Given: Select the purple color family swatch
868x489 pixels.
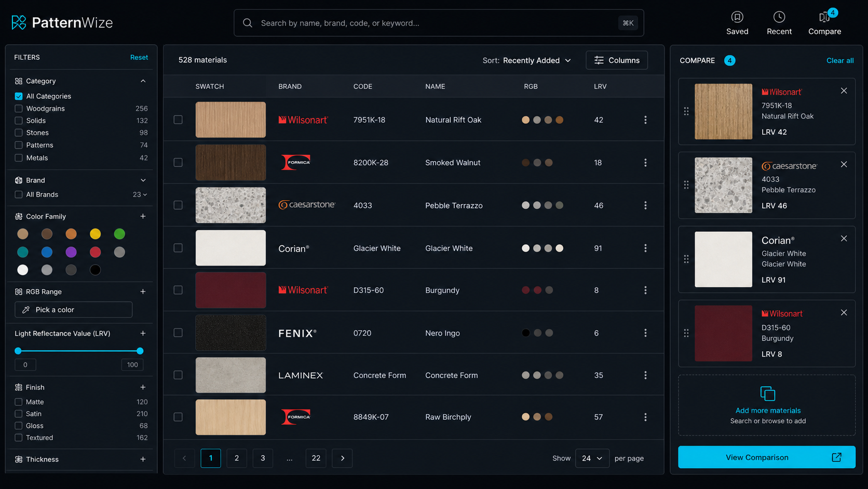Looking at the screenshot, I should (71, 252).
